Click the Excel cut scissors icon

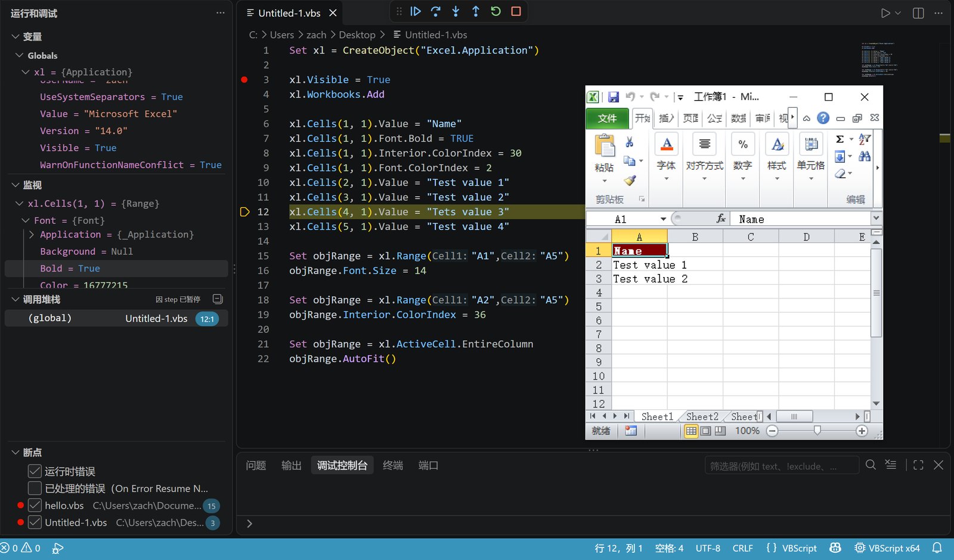point(629,142)
